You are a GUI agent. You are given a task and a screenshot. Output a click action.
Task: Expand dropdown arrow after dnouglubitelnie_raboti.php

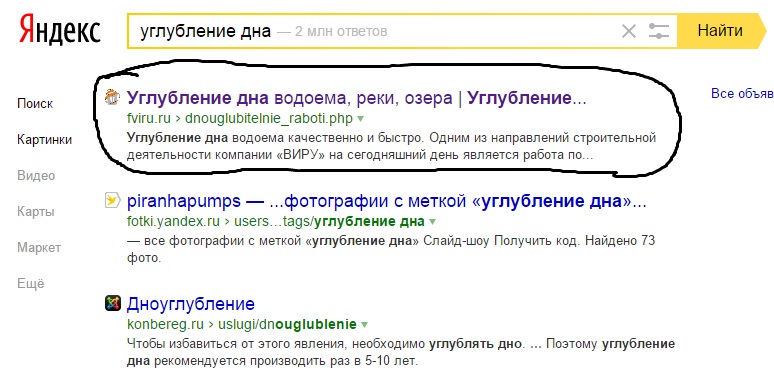coord(360,119)
